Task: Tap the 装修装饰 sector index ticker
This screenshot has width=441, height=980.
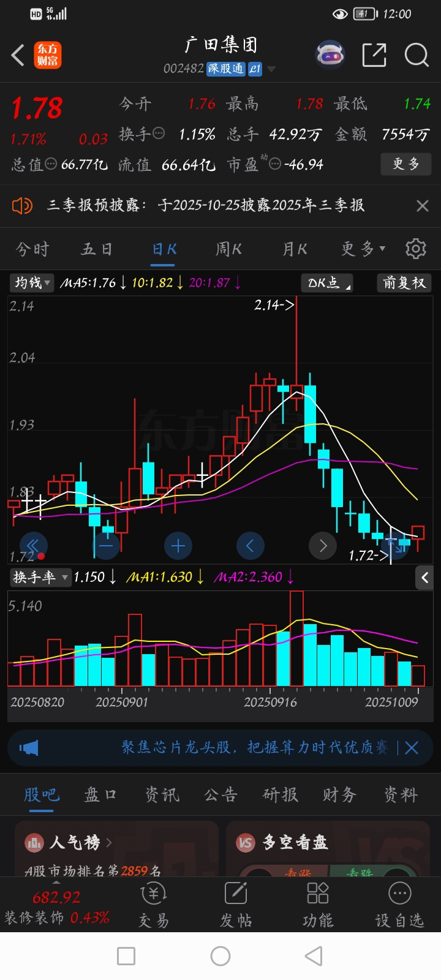Action: click(56, 907)
